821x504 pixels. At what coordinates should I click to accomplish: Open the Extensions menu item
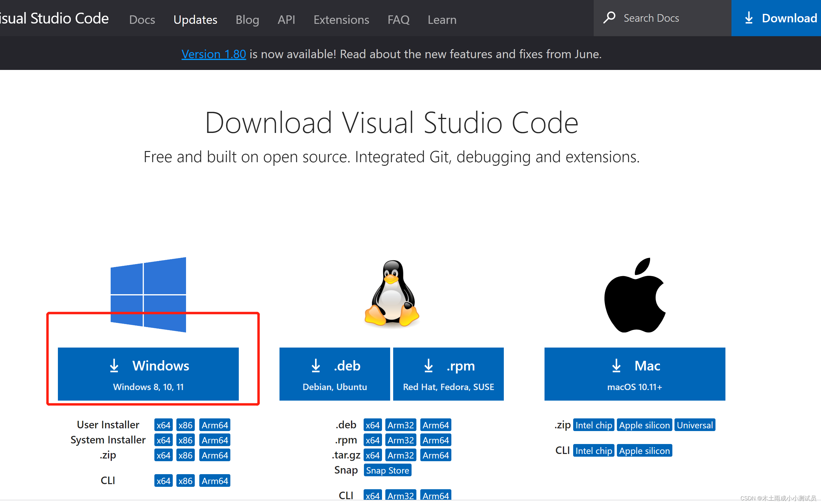click(341, 19)
